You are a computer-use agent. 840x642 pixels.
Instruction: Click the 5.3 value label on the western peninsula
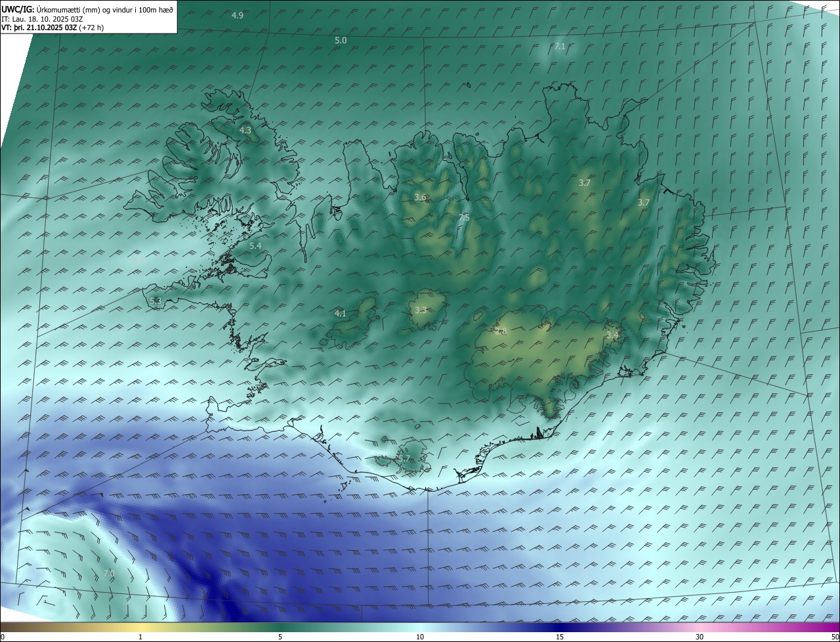tap(156, 301)
